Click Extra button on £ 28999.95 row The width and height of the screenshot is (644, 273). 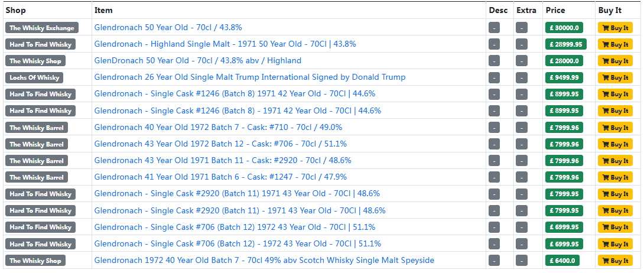coord(521,44)
